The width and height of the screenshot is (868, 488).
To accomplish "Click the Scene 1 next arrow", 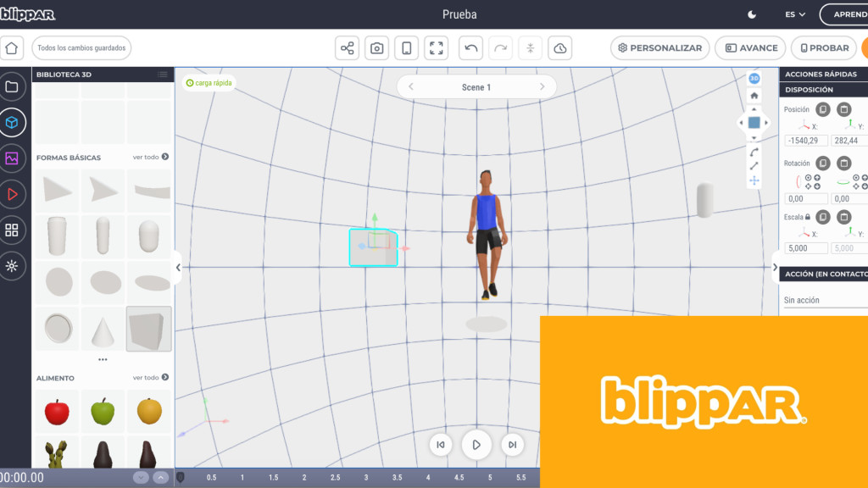I will (x=542, y=86).
